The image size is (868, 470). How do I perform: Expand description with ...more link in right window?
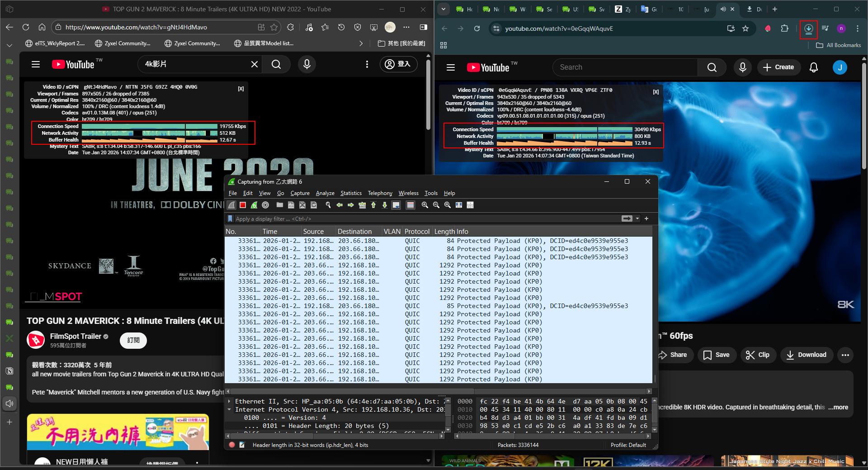point(838,407)
